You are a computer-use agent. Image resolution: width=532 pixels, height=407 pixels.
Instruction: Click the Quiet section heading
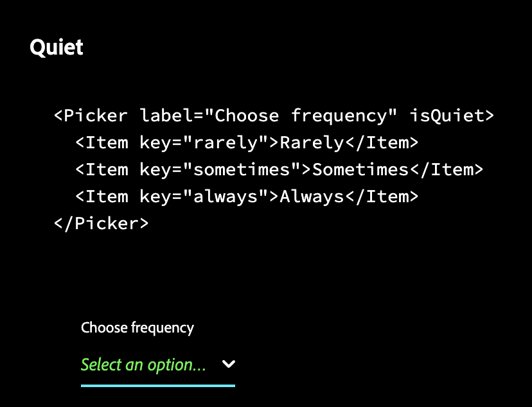(x=56, y=47)
